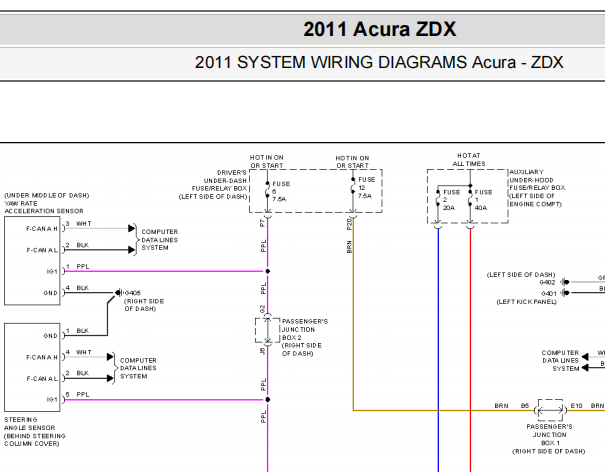The image size is (605, 472).
Task: Click the 'P7' connector label
Action: (263, 223)
